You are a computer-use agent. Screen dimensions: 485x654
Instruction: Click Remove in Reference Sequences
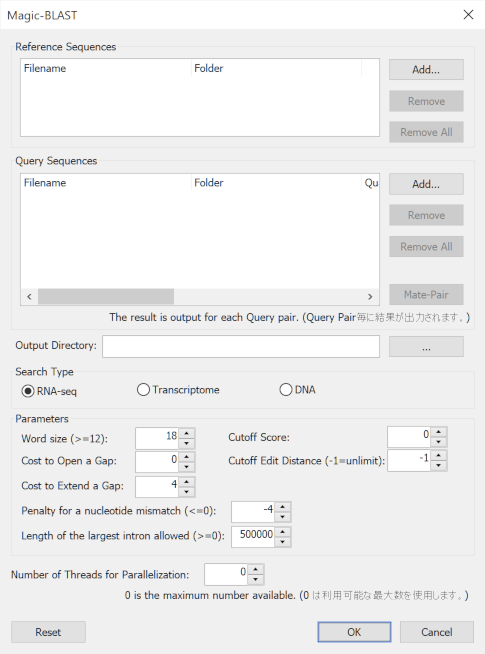tap(426, 101)
